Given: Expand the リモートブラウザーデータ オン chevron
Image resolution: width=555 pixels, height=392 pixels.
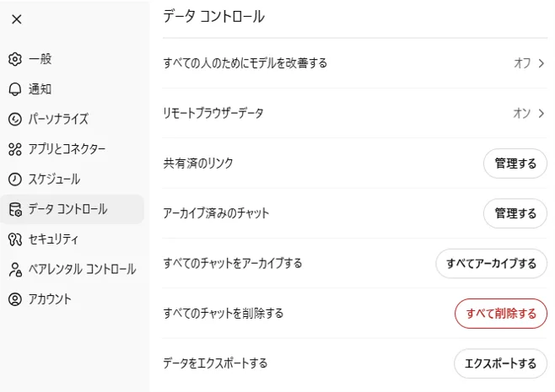Looking at the screenshot, I should [x=542, y=113].
